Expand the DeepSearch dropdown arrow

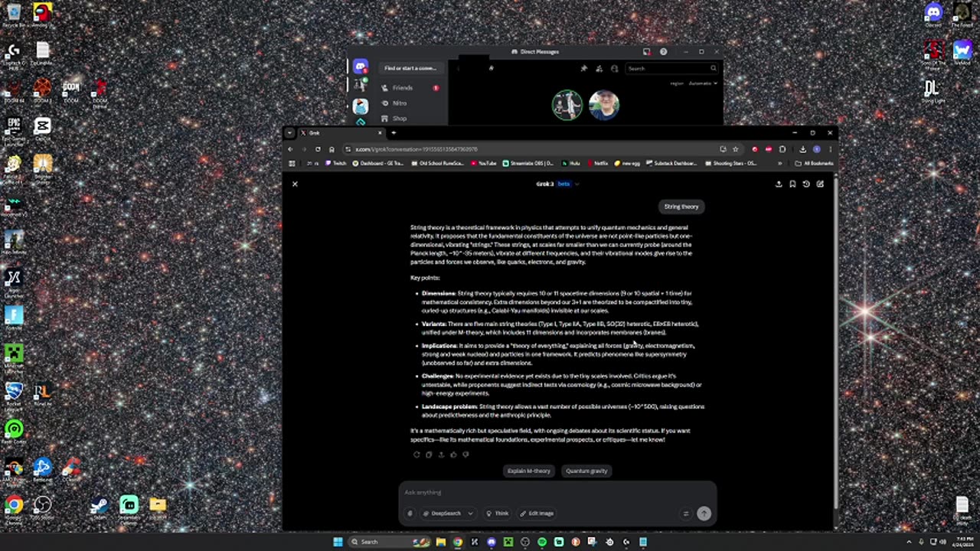tap(470, 514)
